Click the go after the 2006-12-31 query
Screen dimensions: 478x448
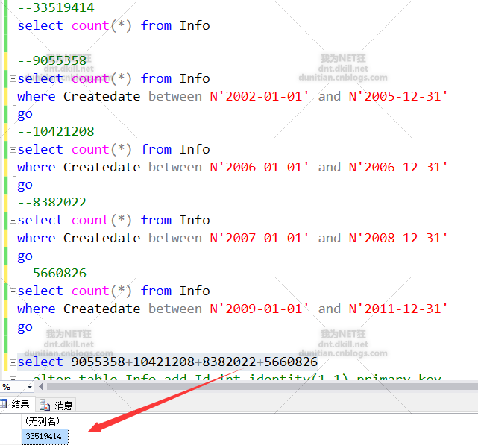coord(25,186)
